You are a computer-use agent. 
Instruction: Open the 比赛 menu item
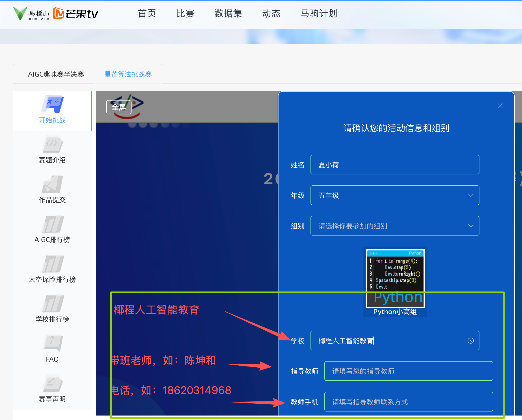click(x=186, y=14)
